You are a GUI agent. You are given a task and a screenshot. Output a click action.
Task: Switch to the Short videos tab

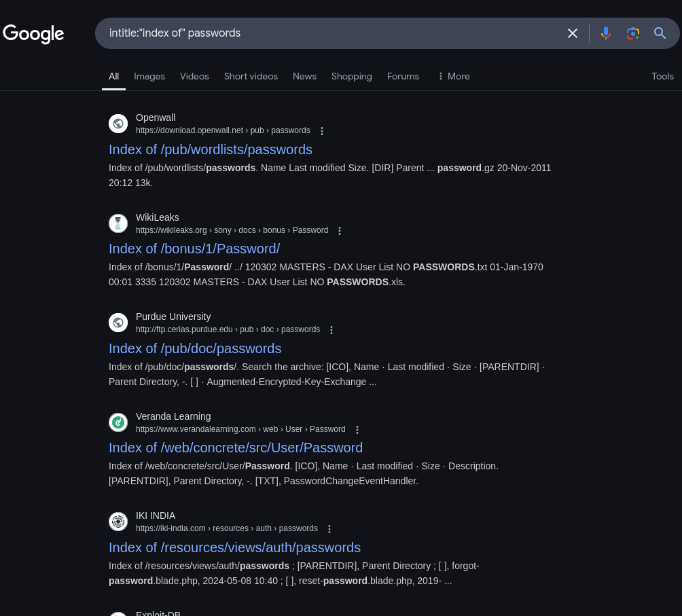[x=251, y=77]
